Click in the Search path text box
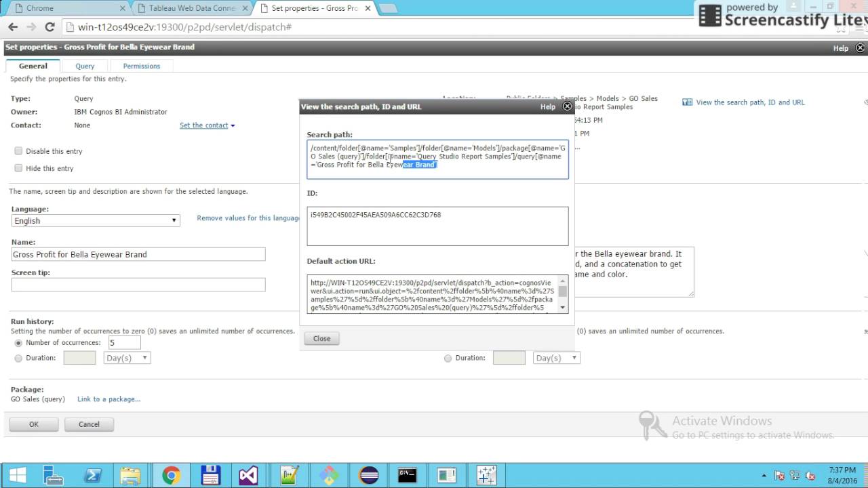 [437, 160]
